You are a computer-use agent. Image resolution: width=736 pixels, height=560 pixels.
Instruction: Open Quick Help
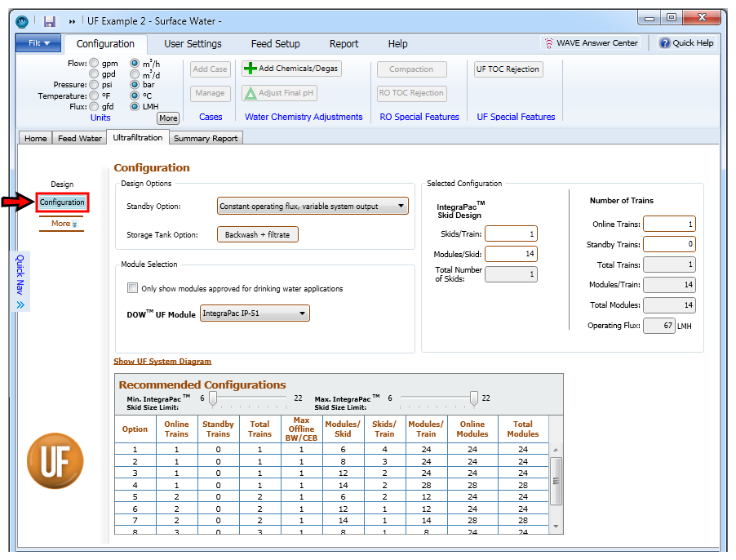[x=687, y=43]
